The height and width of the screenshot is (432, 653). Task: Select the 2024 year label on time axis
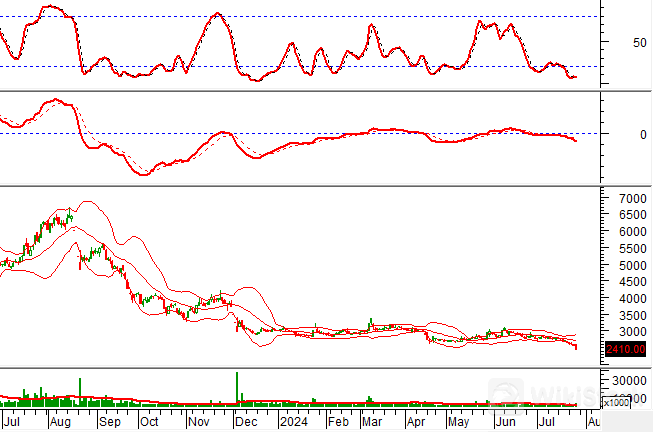click(294, 422)
